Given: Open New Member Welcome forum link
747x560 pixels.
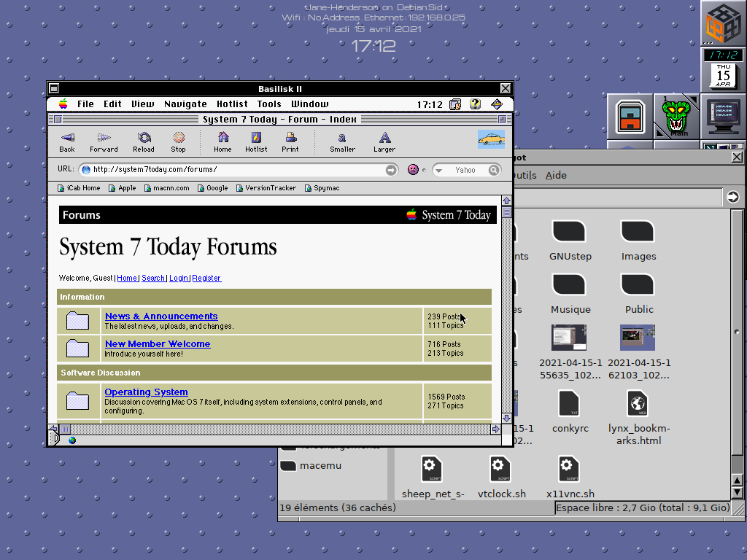Looking at the screenshot, I should click(x=158, y=344).
